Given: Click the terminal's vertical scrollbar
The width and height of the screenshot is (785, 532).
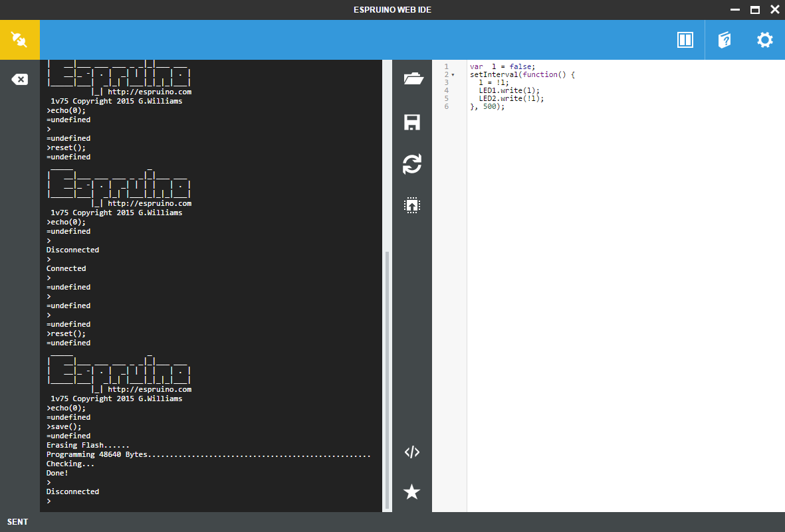Looking at the screenshot, I should (x=386, y=379).
